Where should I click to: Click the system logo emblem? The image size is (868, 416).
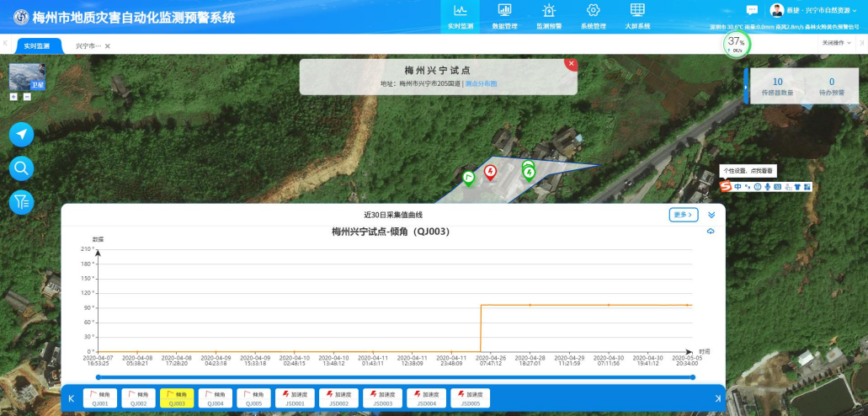21,17
